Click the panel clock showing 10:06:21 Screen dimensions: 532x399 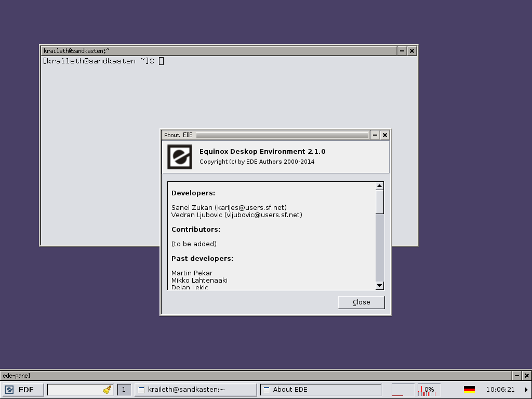[500, 390]
